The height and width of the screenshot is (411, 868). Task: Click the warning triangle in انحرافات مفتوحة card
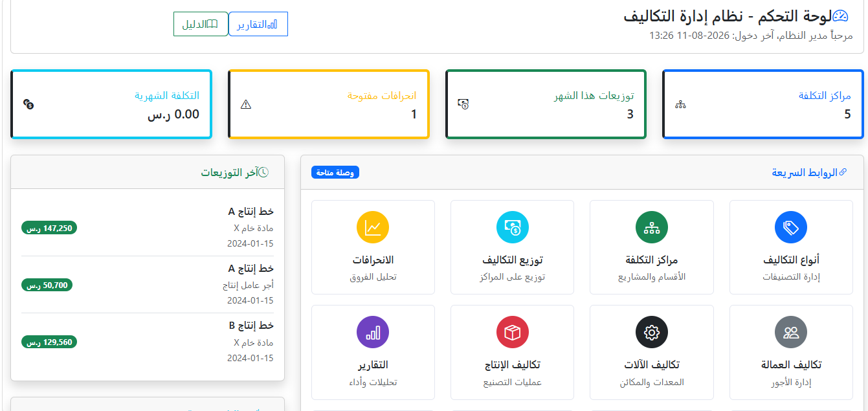coord(245,104)
